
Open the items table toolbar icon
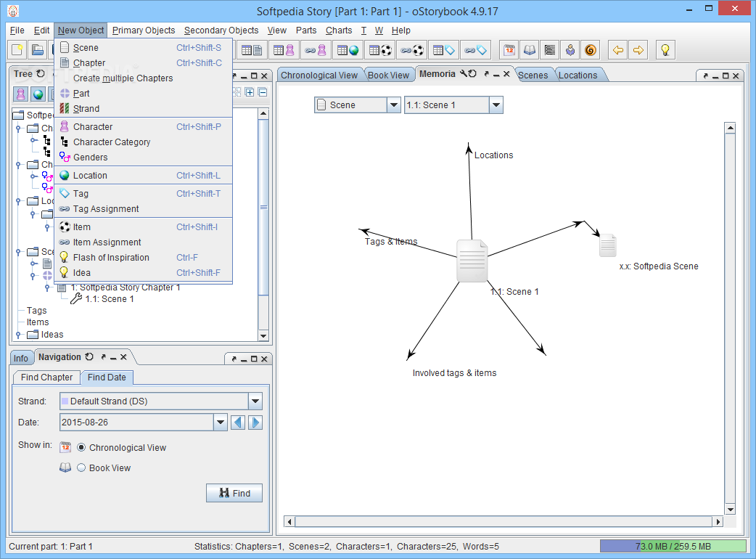(x=380, y=50)
